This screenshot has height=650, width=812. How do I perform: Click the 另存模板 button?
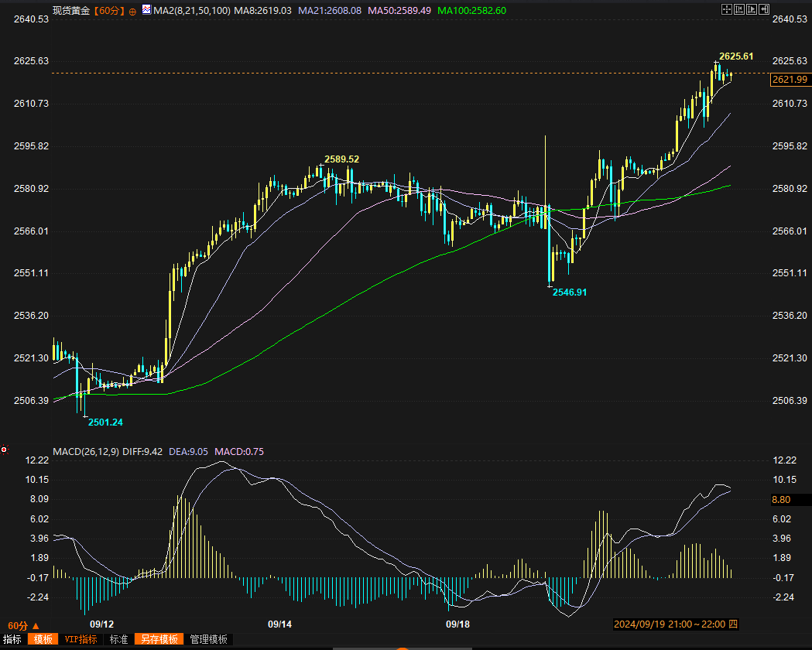[160, 639]
